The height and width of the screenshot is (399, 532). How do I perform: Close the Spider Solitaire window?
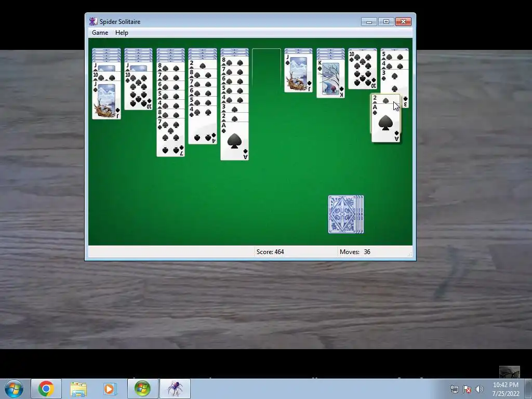[403, 22]
